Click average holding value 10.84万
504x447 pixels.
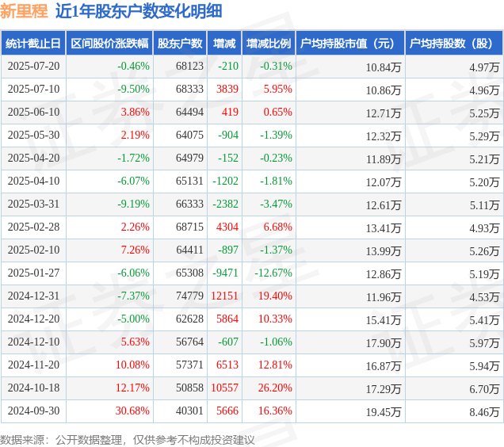pos(384,67)
